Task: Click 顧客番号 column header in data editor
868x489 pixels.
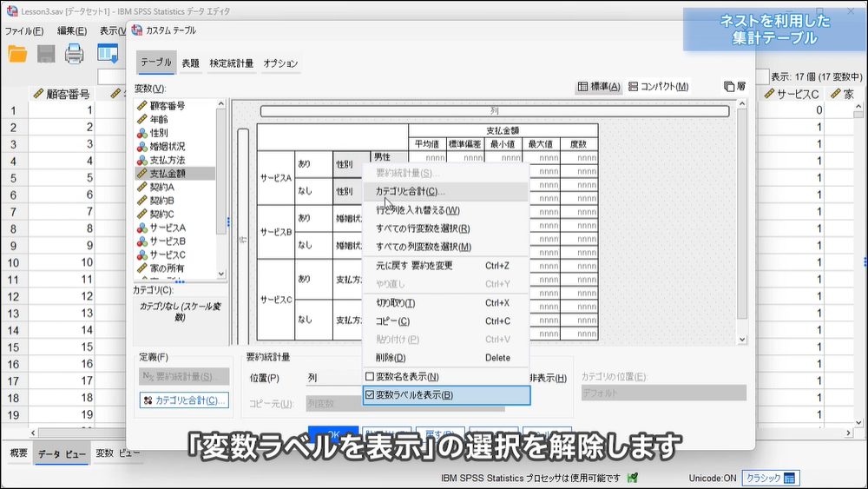Action: coord(62,94)
